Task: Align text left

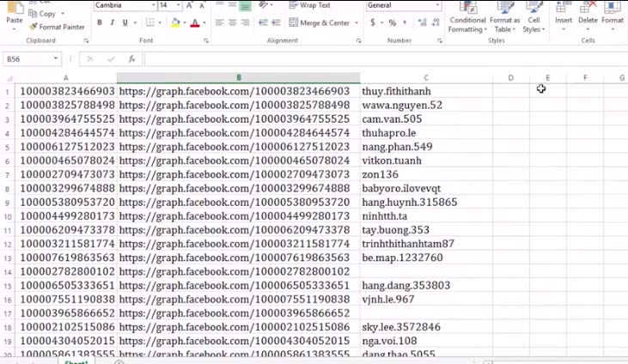Action: pyautogui.click(x=219, y=23)
